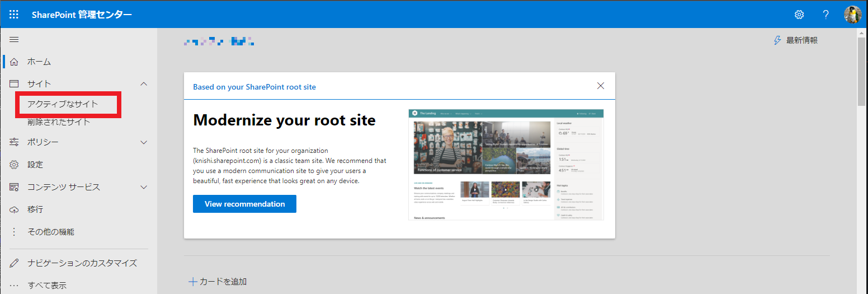Collapse the navigation hamburger menu

(x=14, y=39)
